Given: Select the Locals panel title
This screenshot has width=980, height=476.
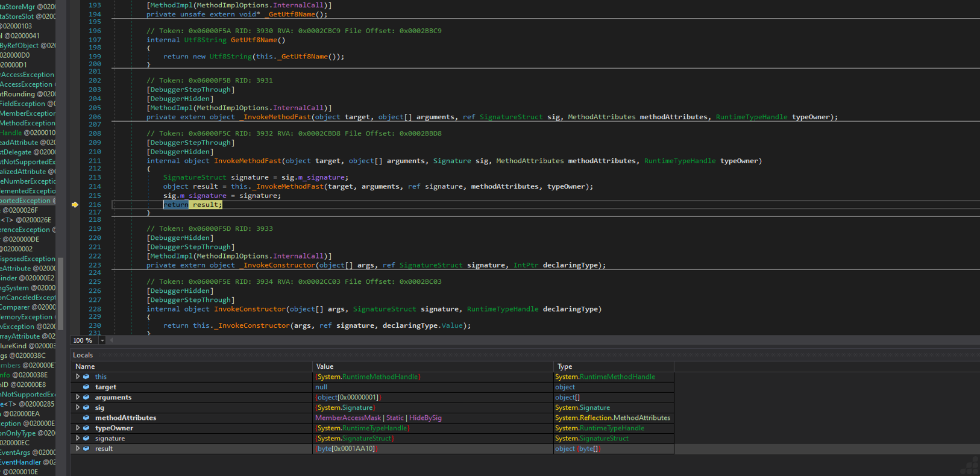Looking at the screenshot, I should click(x=83, y=355).
